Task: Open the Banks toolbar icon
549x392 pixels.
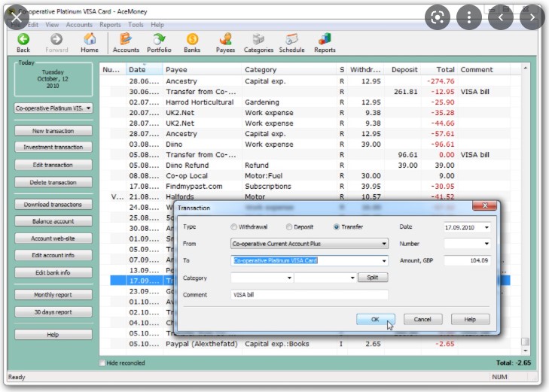Action: pos(192,43)
